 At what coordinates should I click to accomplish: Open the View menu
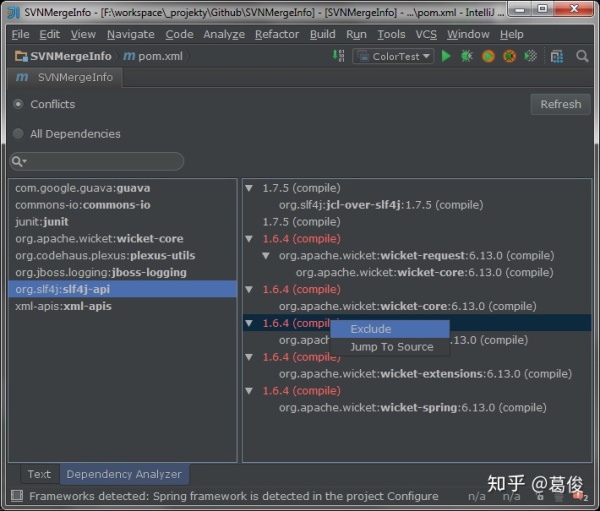click(83, 34)
